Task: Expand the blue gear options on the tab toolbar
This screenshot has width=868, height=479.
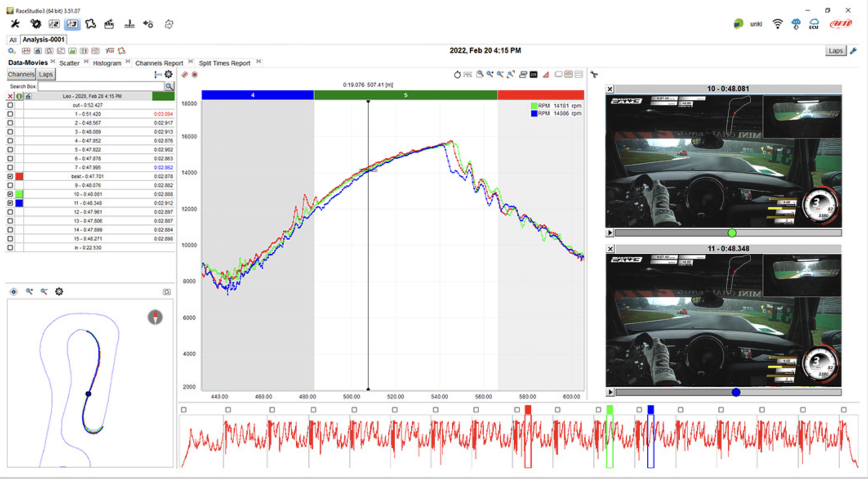Action: [11, 51]
